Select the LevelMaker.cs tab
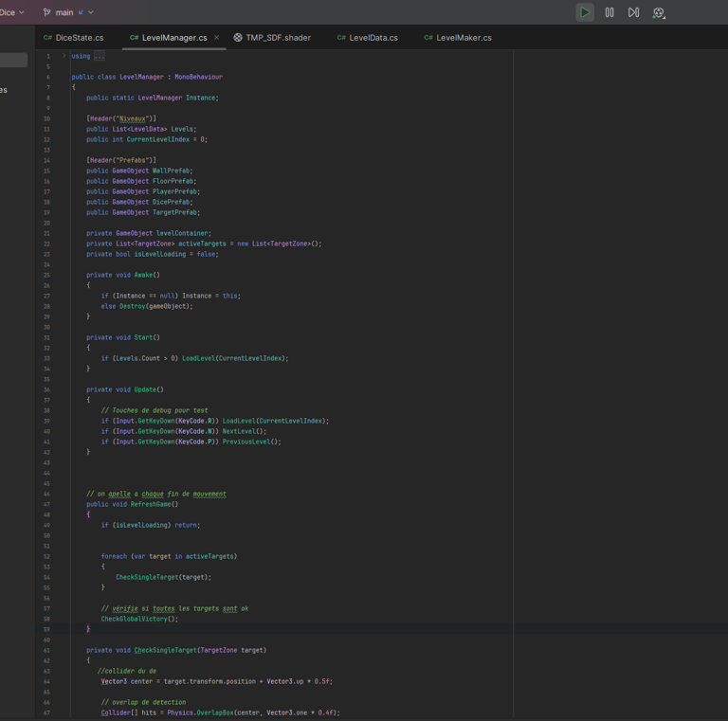This screenshot has height=721, width=728. (464, 38)
